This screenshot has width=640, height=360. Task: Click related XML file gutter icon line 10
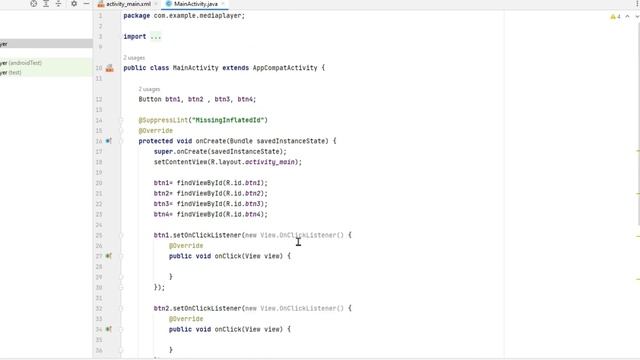point(109,68)
